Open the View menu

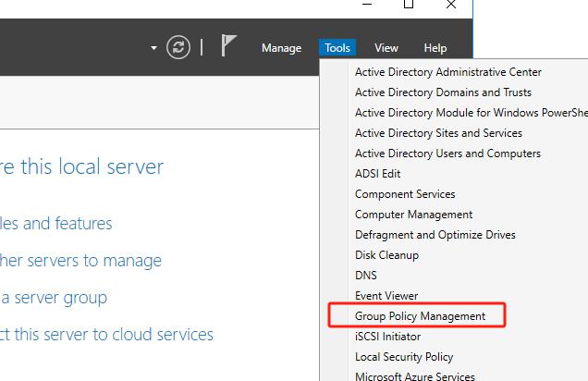386,48
